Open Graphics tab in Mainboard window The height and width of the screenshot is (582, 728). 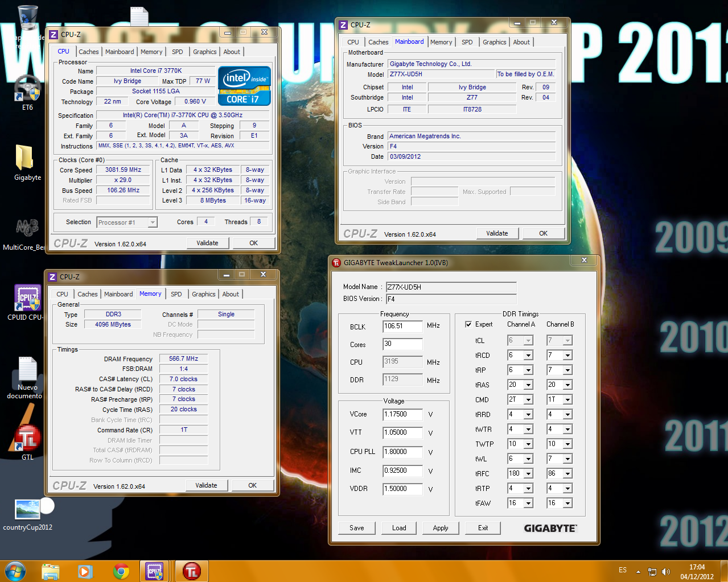494,42
